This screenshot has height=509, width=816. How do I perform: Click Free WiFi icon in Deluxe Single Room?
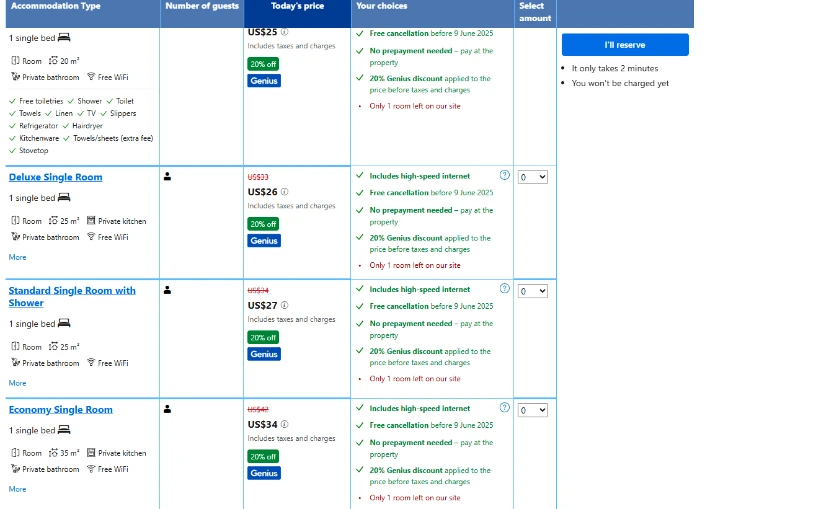click(x=91, y=237)
